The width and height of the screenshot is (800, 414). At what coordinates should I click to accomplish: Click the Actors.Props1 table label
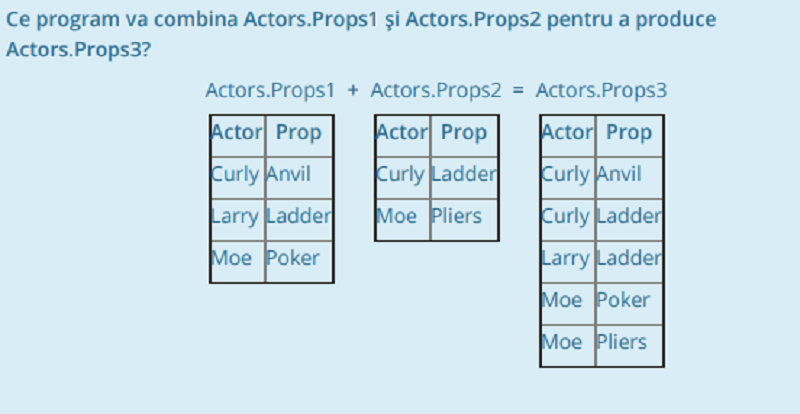pos(270,91)
